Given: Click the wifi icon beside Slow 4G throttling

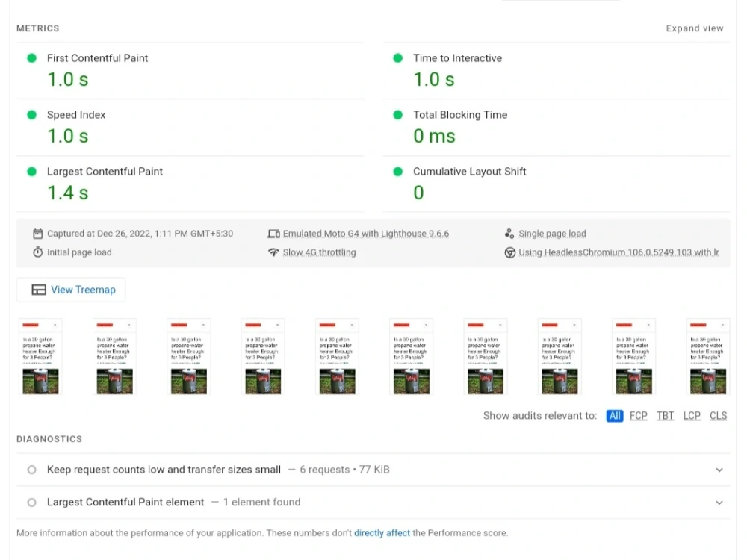Looking at the screenshot, I should click(x=273, y=252).
